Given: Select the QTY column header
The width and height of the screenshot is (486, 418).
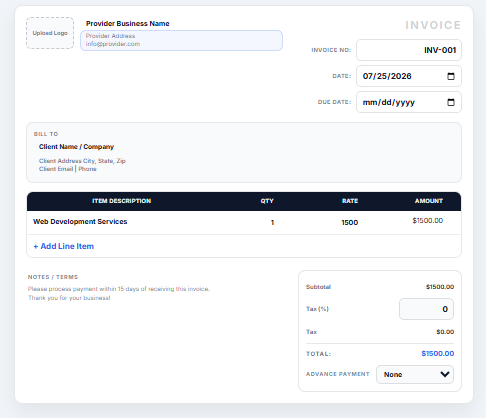Looking at the screenshot, I should click(267, 201).
